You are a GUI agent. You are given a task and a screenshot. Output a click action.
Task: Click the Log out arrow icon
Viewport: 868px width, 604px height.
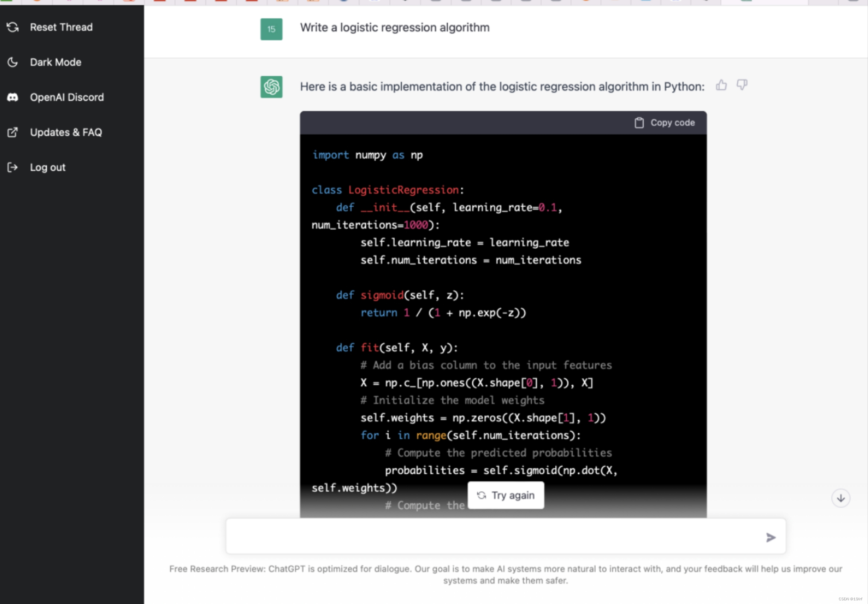12,167
